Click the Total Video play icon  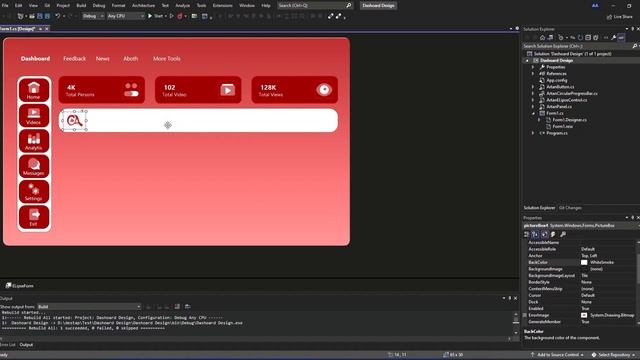click(227, 89)
